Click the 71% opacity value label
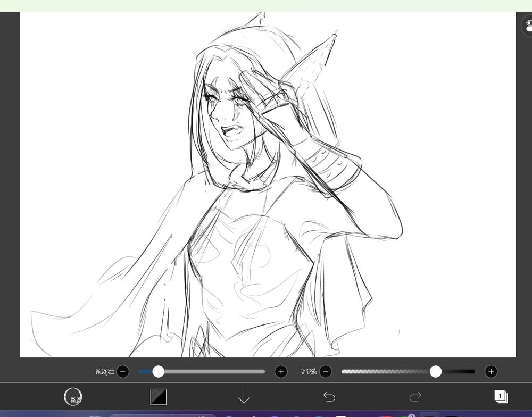 pyautogui.click(x=309, y=372)
